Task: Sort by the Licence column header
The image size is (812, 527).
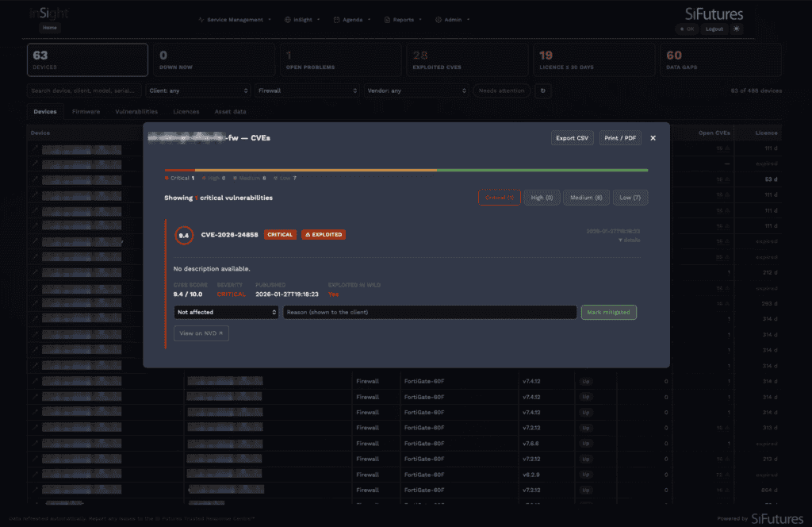Action: [766, 133]
